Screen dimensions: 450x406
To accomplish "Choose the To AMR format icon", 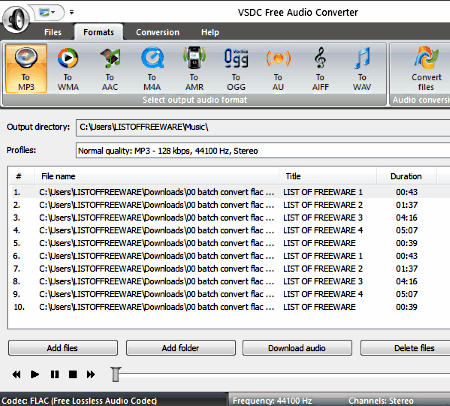I will [194, 69].
